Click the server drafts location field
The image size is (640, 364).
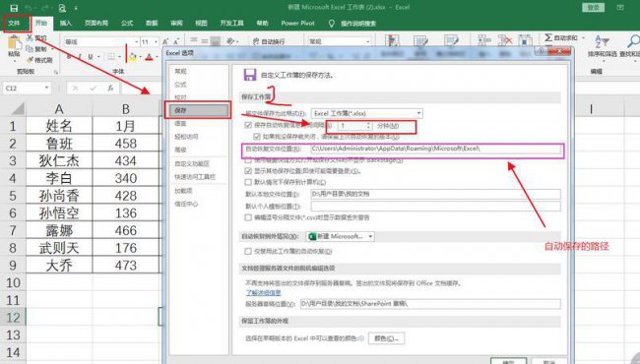coord(430,304)
